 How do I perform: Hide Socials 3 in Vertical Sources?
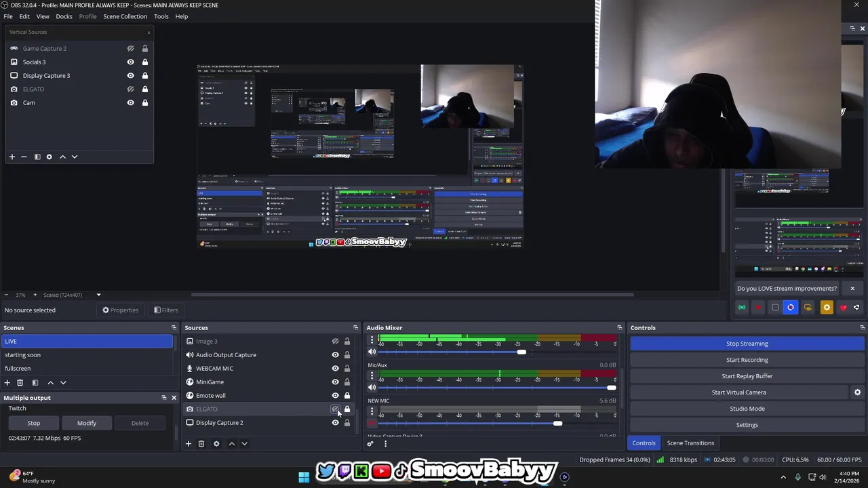point(131,62)
